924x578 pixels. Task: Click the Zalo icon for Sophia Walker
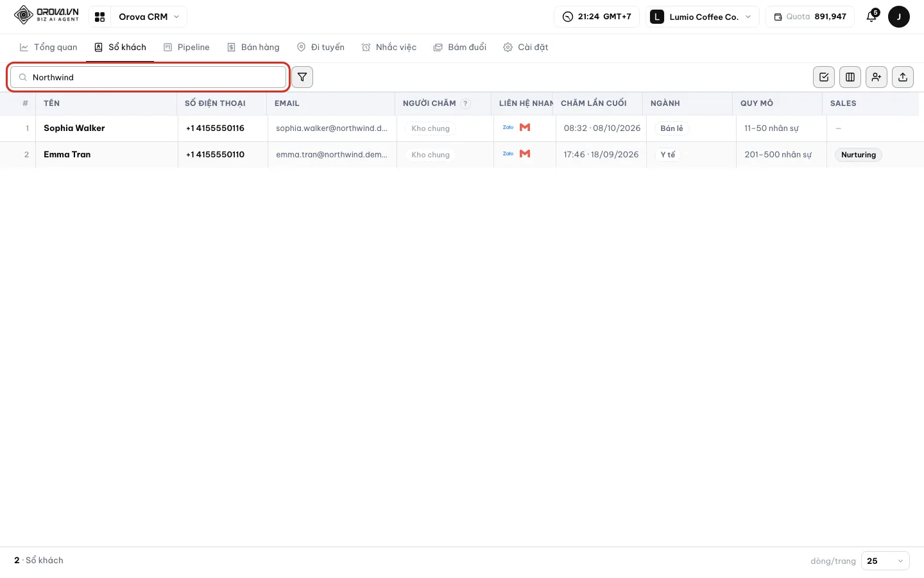coord(508,128)
